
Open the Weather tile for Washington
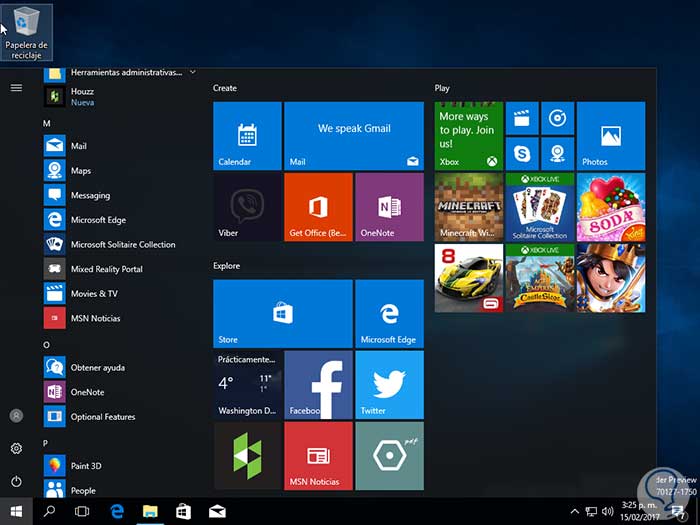point(247,384)
